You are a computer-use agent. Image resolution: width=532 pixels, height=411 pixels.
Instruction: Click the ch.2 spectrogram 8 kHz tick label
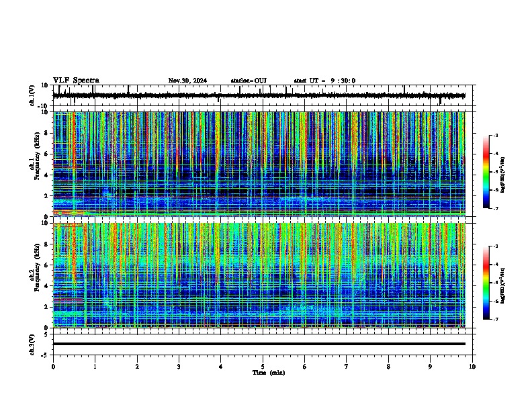click(47, 244)
